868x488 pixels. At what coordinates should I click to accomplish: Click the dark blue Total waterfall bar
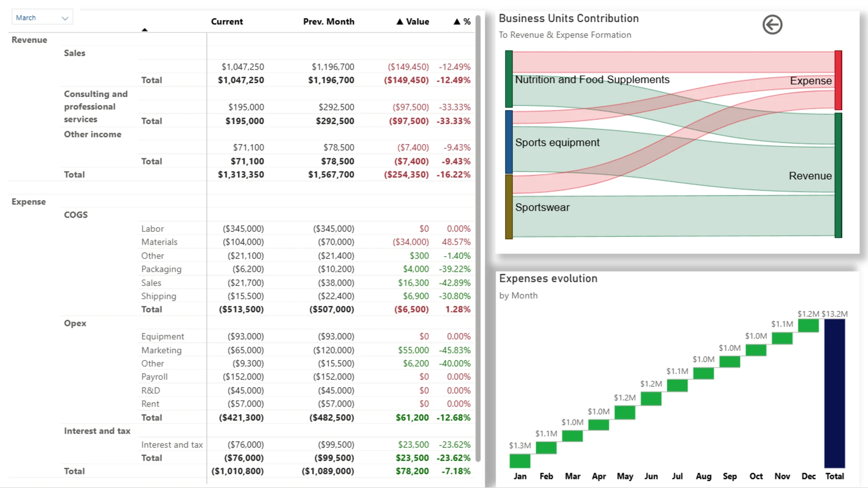(x=835, y=394)
